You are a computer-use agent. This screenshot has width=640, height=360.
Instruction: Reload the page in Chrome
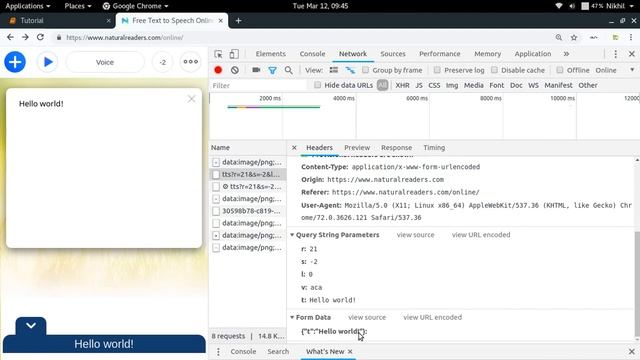(40, 37)
